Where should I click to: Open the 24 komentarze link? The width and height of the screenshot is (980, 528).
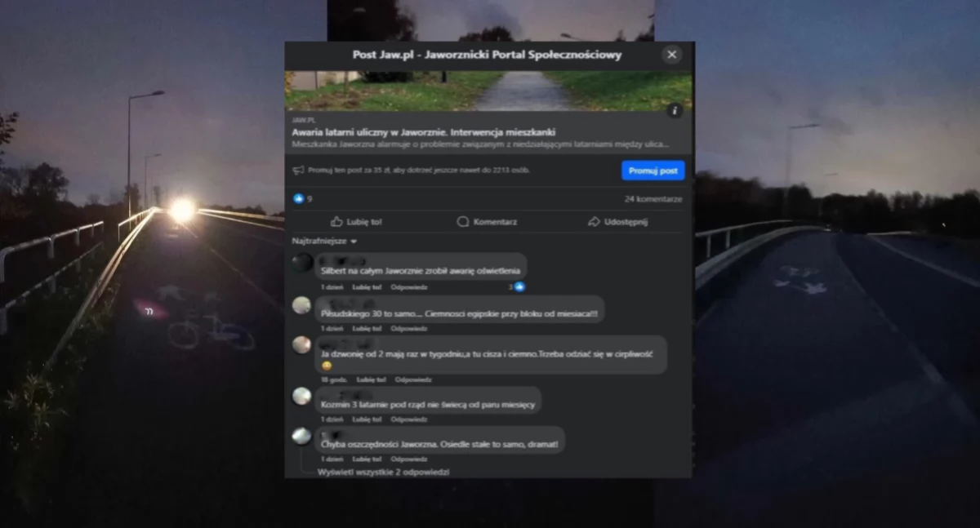click(653, 198)
